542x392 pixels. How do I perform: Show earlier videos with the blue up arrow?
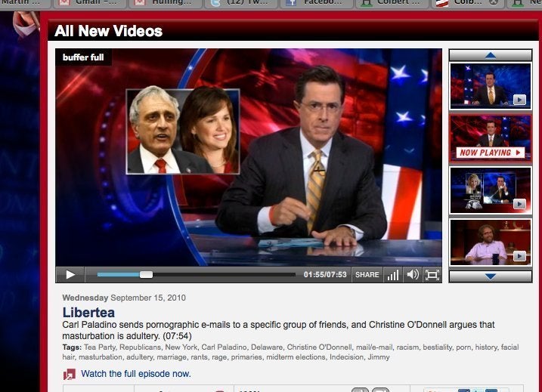tap(491, 55)
